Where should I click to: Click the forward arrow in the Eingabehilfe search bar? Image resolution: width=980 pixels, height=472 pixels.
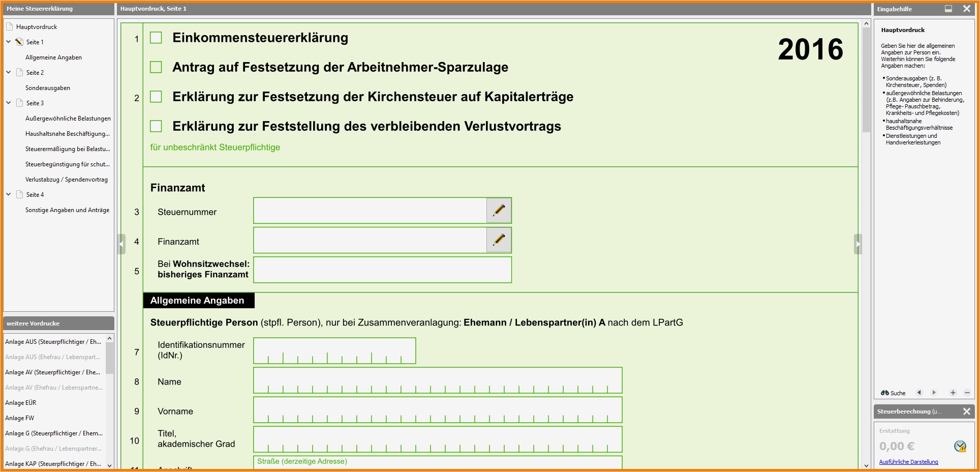[934, 393]
